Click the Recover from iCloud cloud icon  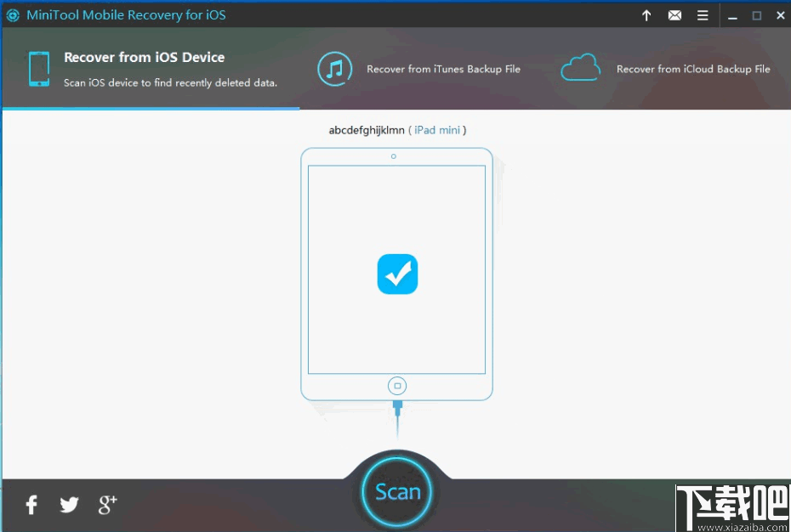[x=581, y=67]
